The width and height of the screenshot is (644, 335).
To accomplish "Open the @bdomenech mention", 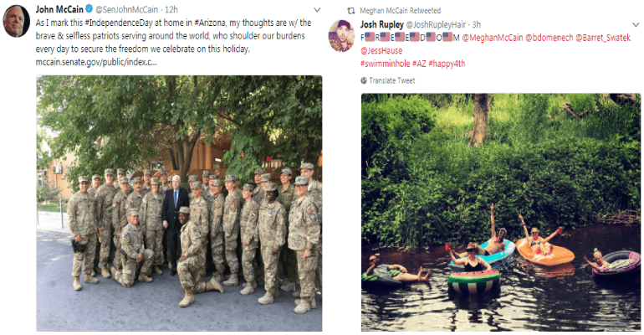I will (549, 38).
